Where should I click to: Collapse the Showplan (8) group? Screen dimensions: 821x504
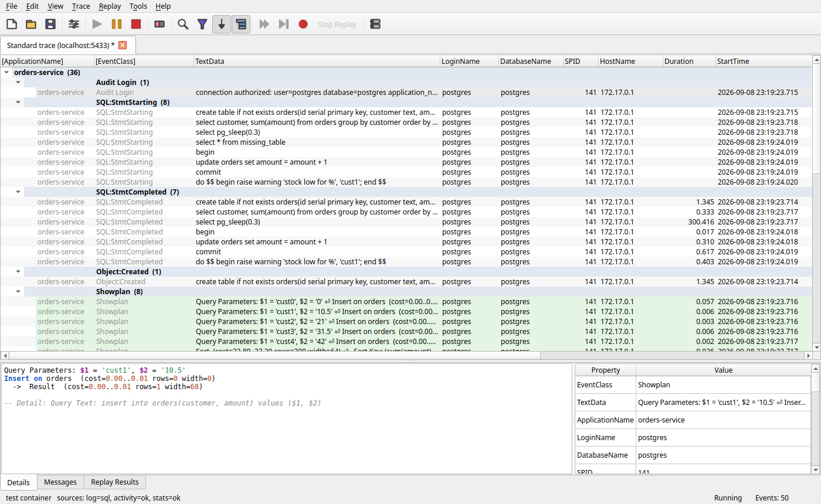pos(18,292)
